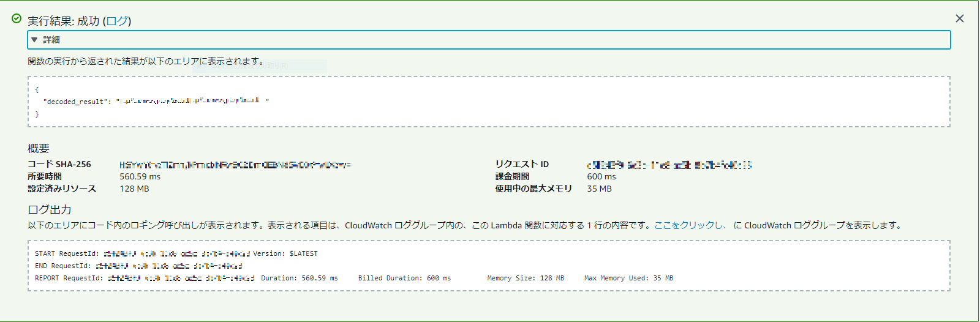The width and height of the screenshot is (980, 322).
Task: Select the 35 MB max memory value
Action: 599,189
